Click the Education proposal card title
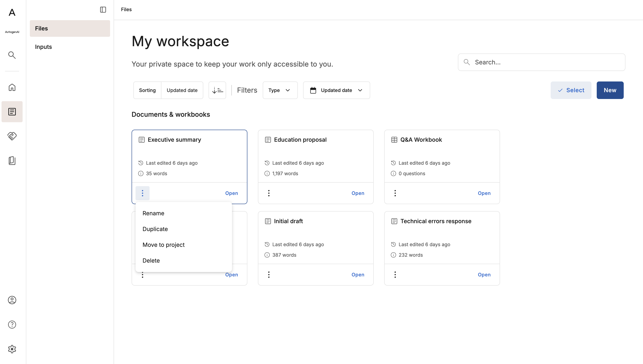This screenshot has height=364, width=643. [x=300, y=140]
